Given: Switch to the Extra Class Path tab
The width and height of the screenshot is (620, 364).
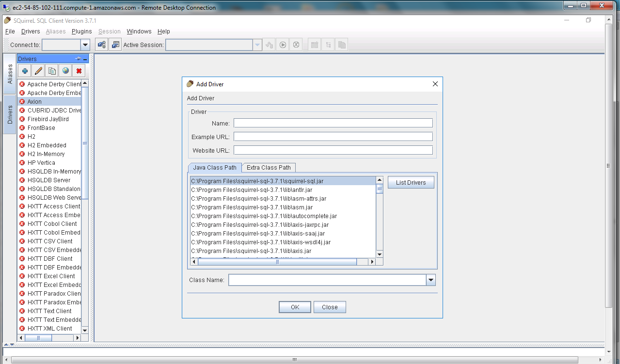Looking at the screenshot, I should click(269, 168).
